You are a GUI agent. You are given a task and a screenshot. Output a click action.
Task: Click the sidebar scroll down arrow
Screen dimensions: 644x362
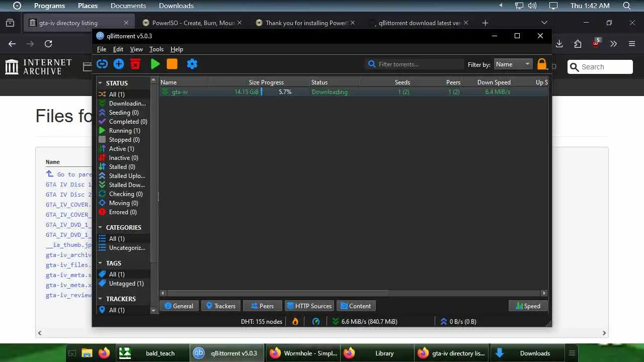tap(153, 310)
